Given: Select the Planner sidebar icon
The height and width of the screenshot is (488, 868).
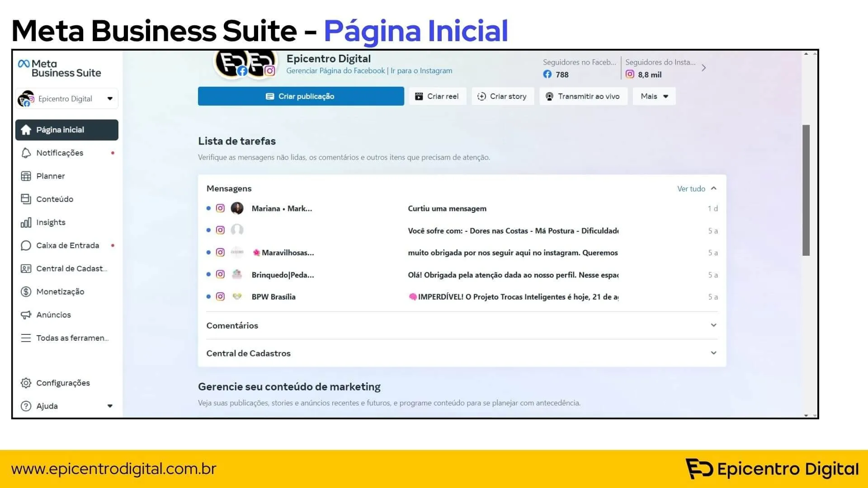Looking at the screenshot, I should 50,176.
